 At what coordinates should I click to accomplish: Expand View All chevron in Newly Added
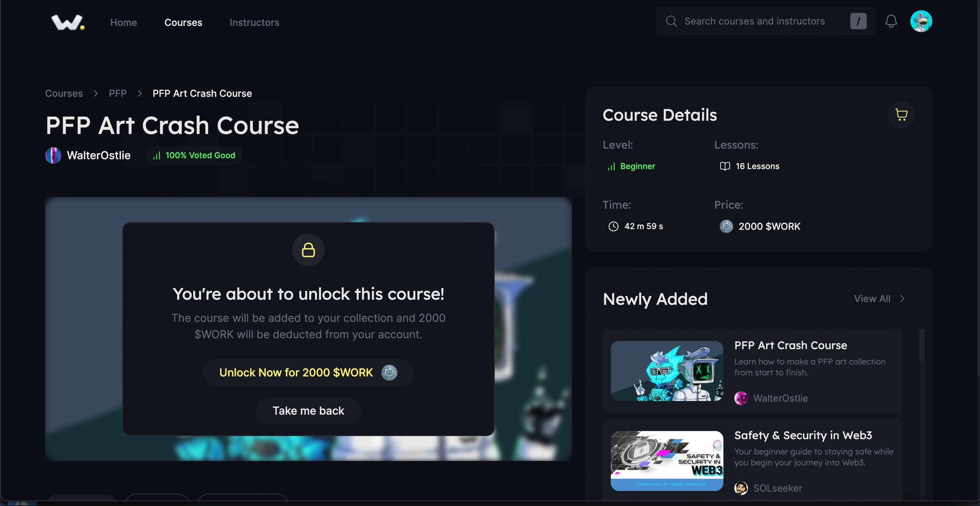(x=902, y=299)
